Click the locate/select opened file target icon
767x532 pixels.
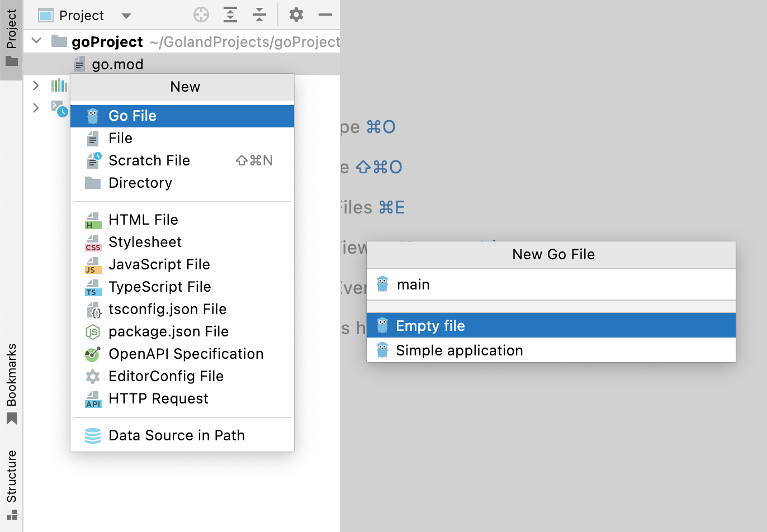tap(201, 15)
